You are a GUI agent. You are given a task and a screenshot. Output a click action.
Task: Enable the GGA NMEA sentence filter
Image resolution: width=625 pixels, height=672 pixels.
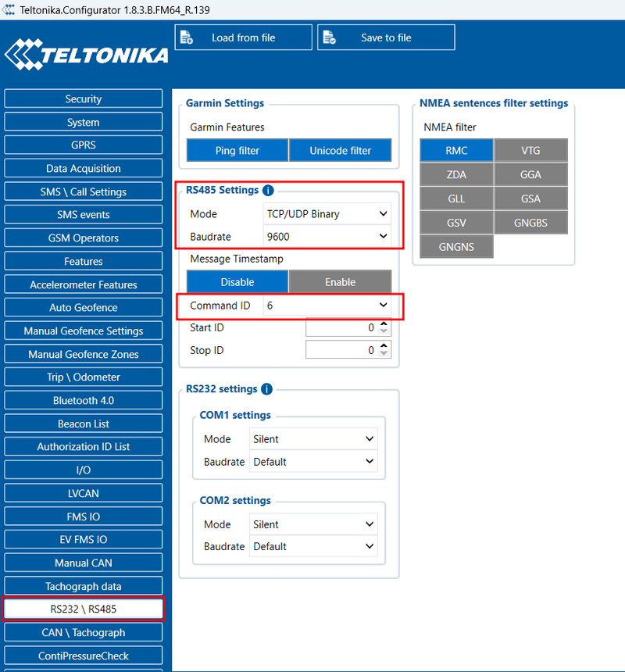point(530,173)
